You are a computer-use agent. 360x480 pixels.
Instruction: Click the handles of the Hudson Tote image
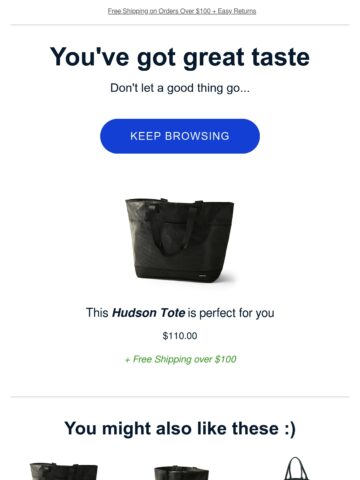point(176,227)
